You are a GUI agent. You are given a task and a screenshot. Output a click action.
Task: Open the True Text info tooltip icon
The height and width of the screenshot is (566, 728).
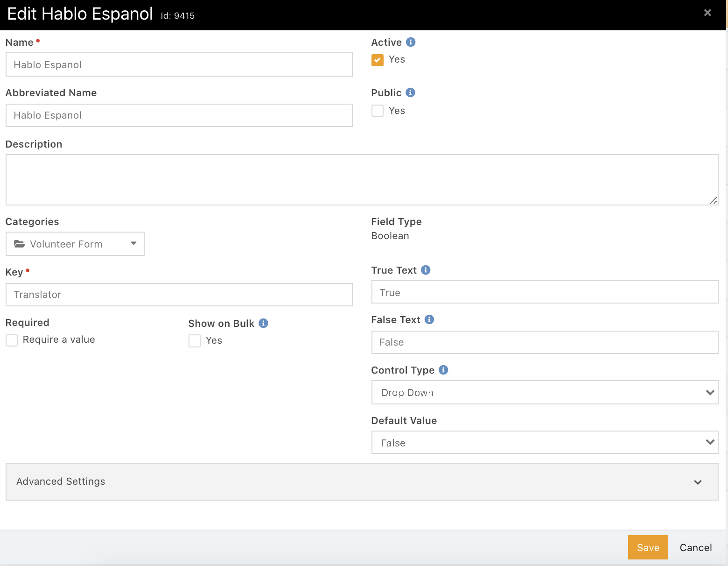point(426,270)
